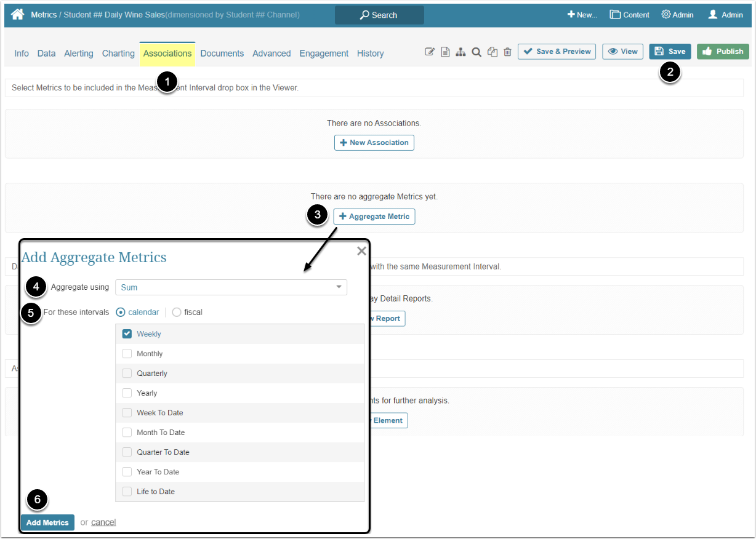This screenshot has width=756, height=539.
Task: Select the fiscal radio button
Action: [177, 312]
